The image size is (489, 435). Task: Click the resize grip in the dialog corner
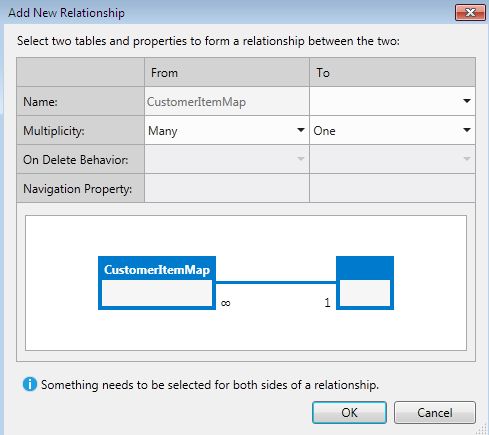483,430
